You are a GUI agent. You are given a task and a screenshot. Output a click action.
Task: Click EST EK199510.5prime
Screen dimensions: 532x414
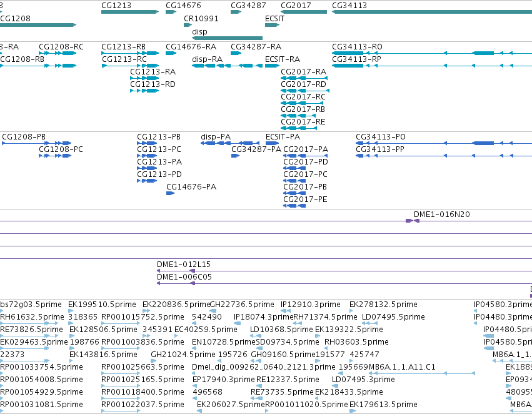[102, 305]
